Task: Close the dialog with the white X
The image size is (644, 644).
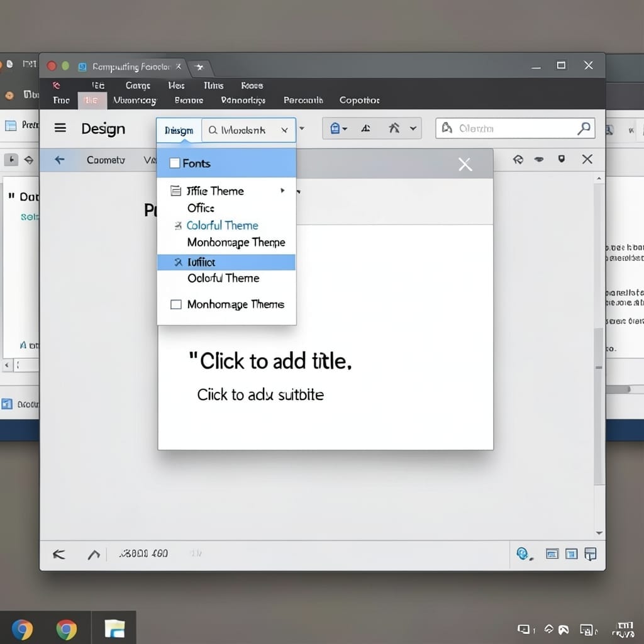Action: (465, 164)
